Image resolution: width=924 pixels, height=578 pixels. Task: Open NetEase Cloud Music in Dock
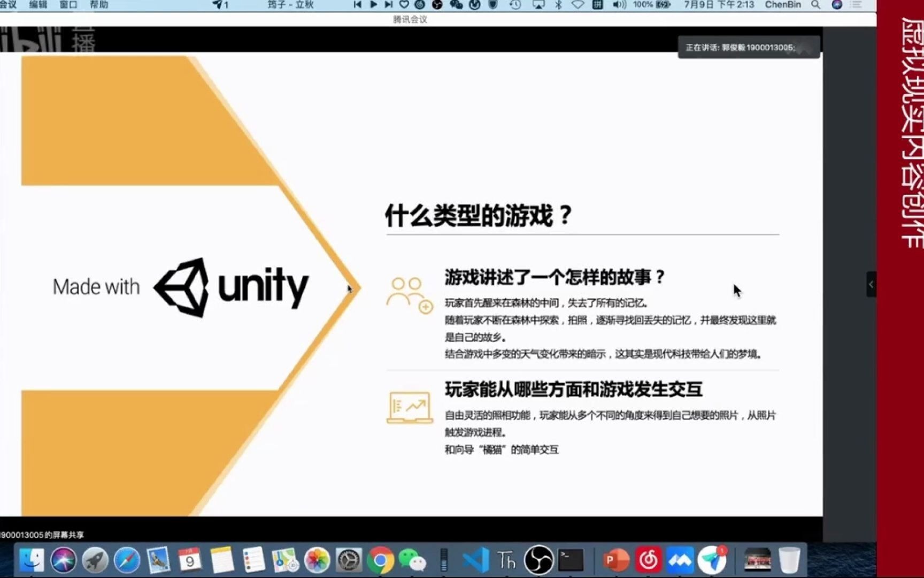click(648, 560)
